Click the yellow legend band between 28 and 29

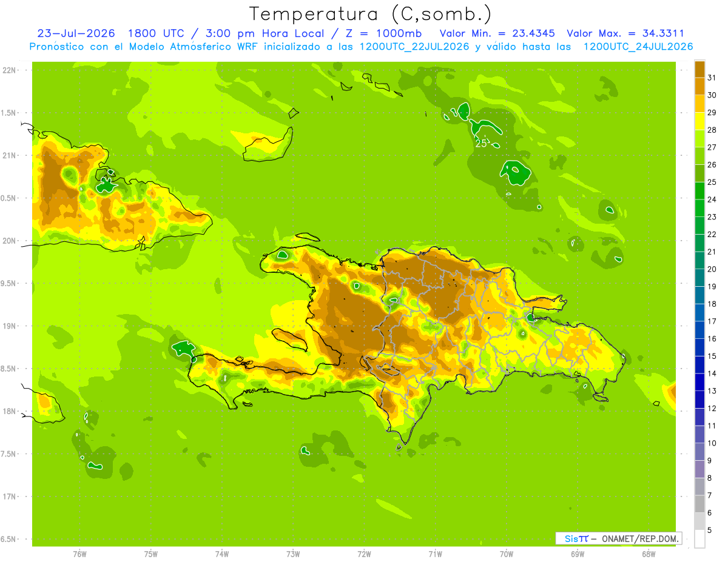[x=699, y=121]
